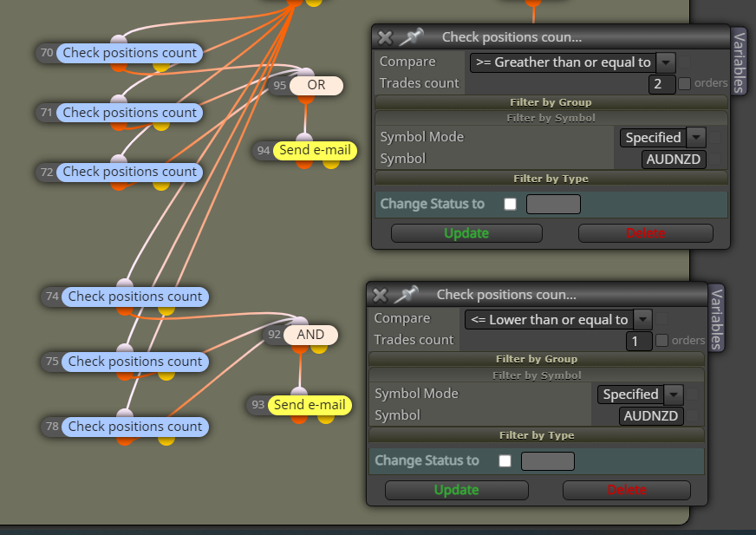Click Update button in the lower panel

tap(457, 490)
